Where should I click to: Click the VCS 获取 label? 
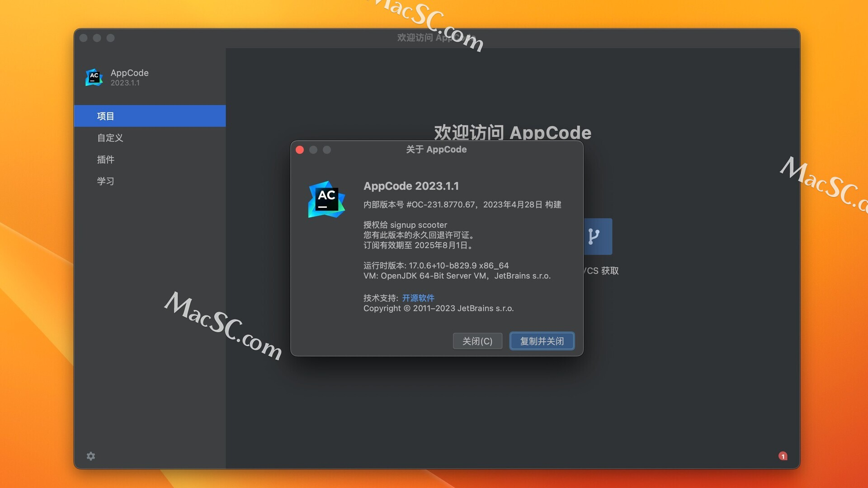[x=601, y=271]
